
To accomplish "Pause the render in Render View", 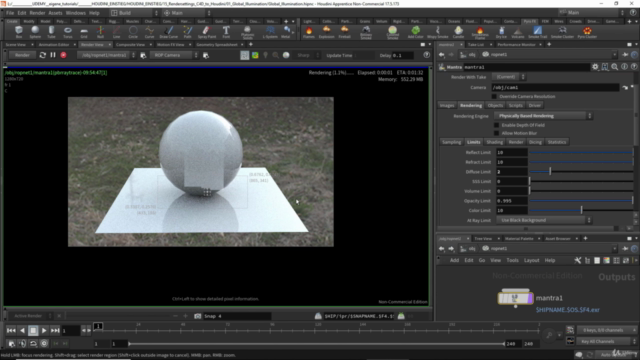I will pos(53,55).
